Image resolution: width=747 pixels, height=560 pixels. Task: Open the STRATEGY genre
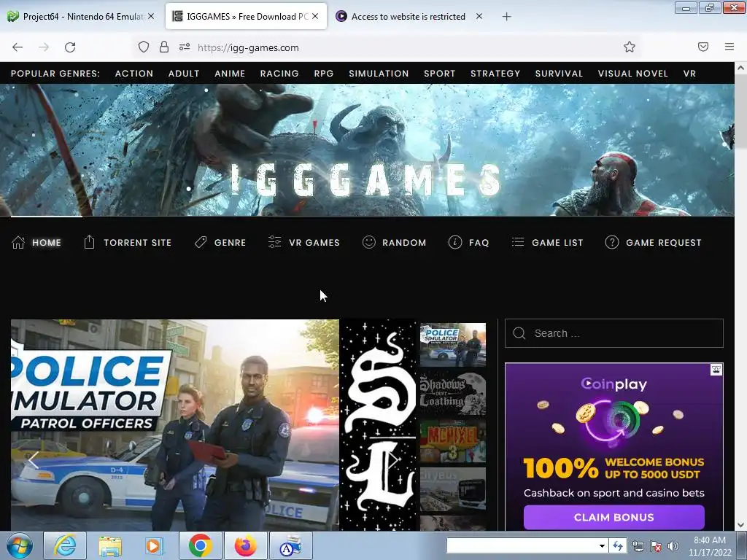pyautogui.click(x=495, y=74)
